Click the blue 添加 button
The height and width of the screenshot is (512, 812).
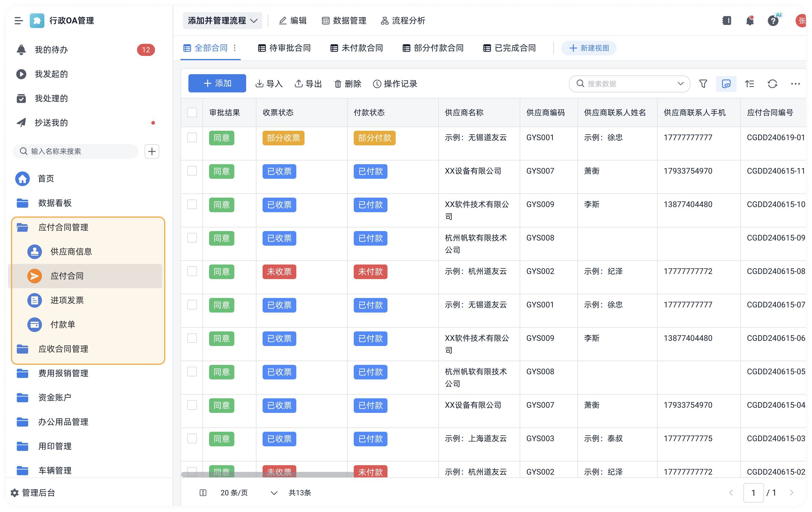pos(217,83)
